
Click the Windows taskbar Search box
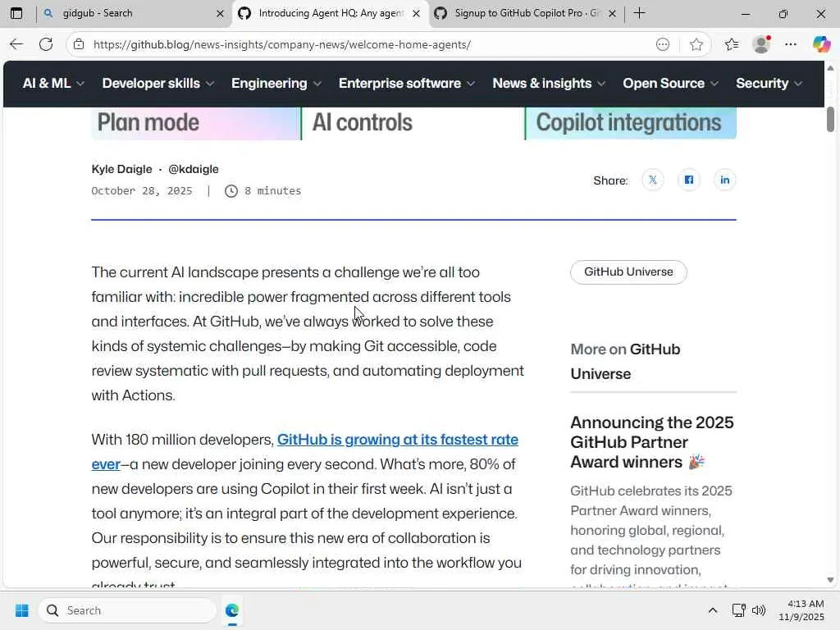pos(127,610)
